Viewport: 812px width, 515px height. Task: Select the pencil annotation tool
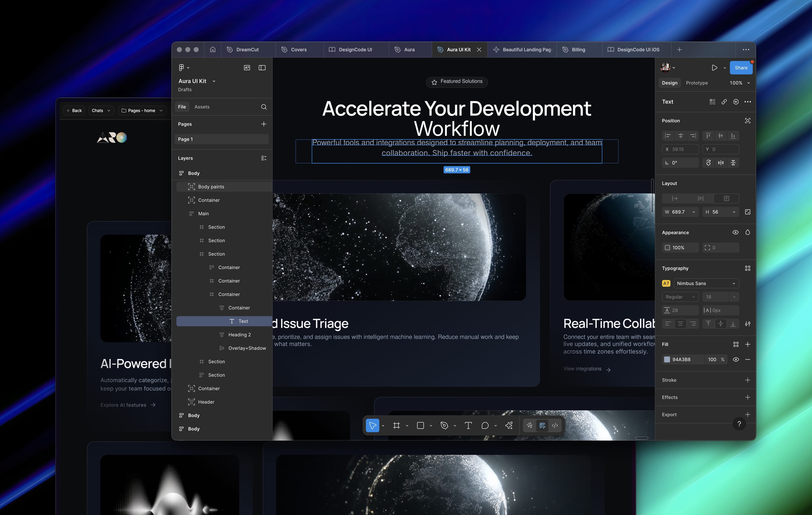click(x=530, y=426)
